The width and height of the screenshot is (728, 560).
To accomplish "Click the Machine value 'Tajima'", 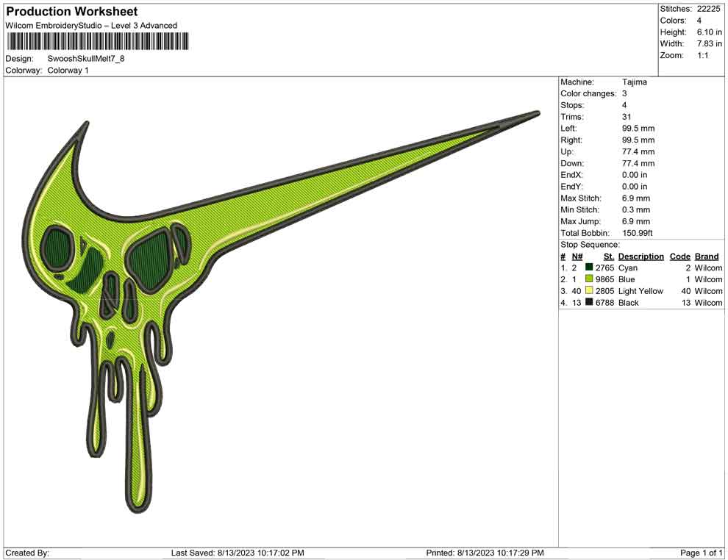I will click(634, 82).
